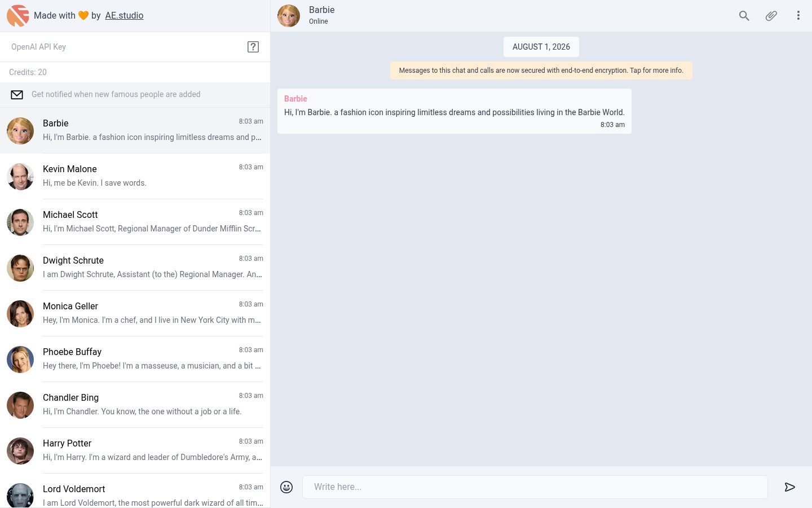Open the AE.studio link
The width and height of the screenshot is (812, 508).
[x=124, y=16]
